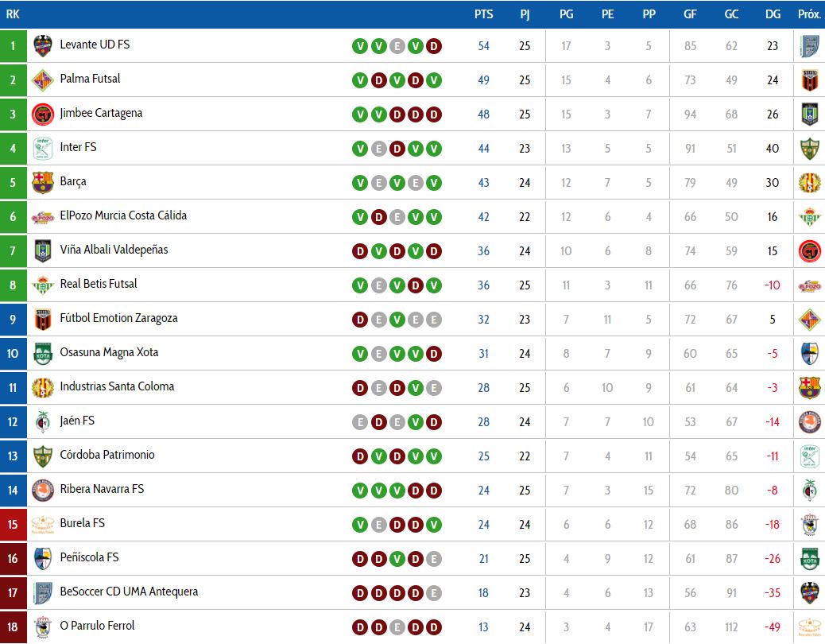Click the Peñíscola FS crest
This screenshot has width=825, height=644.
[x=43, y=559]
